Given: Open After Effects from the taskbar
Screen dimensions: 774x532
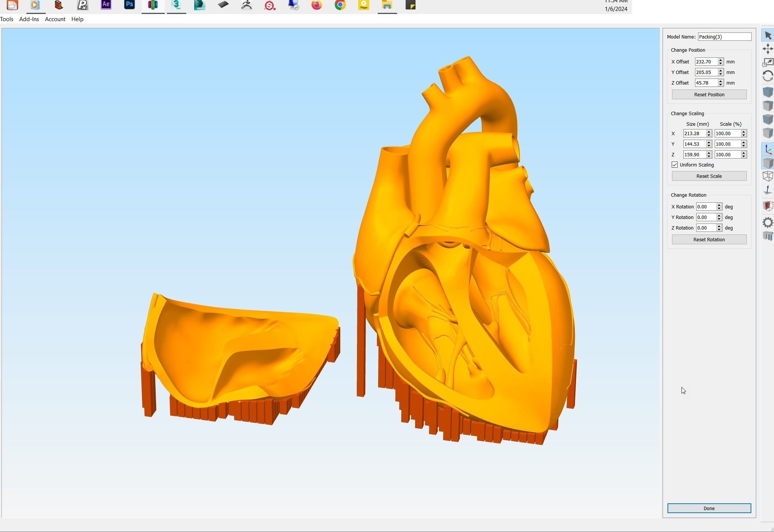Looking at the screenshot, I should point(106,5).
